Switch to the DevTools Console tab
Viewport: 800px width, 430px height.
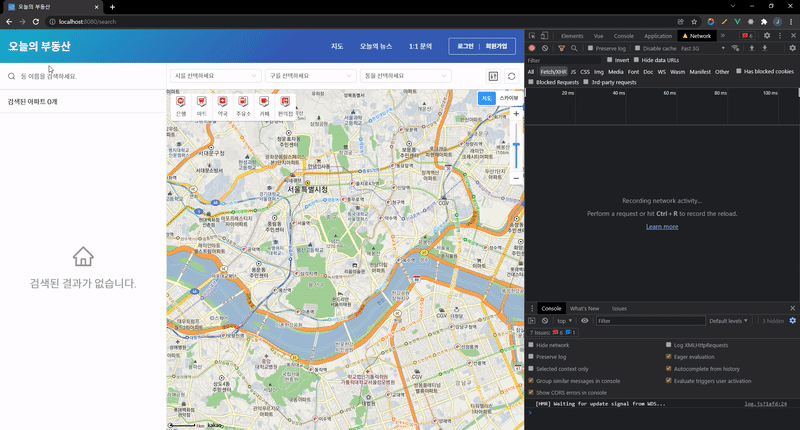623,36
